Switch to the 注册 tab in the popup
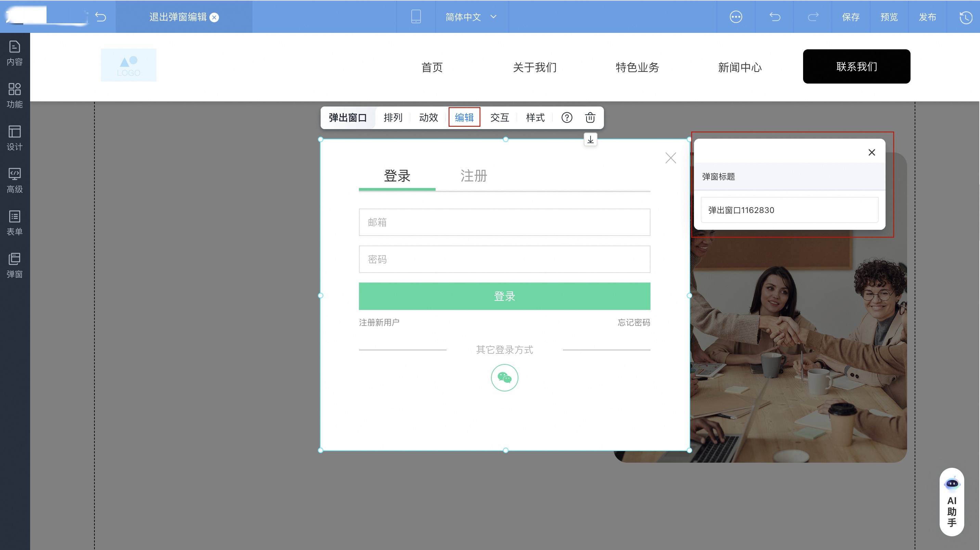Image resolution: width=980 pixels, height=550 pixels. point(473,176)
